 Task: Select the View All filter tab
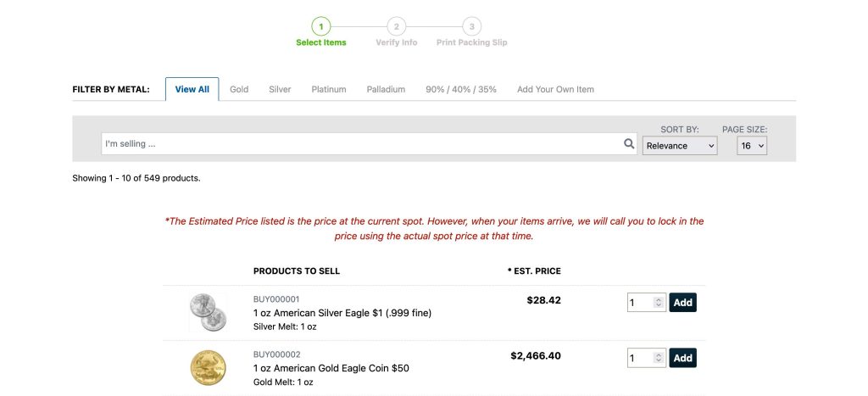(x=192, y=89)
